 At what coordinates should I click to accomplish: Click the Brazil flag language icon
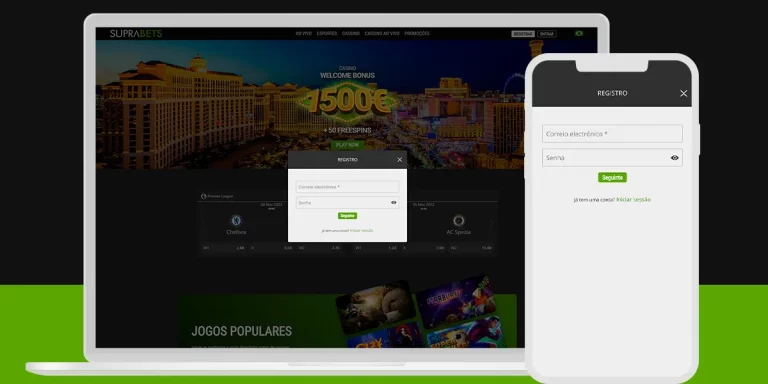pos(579,34)
